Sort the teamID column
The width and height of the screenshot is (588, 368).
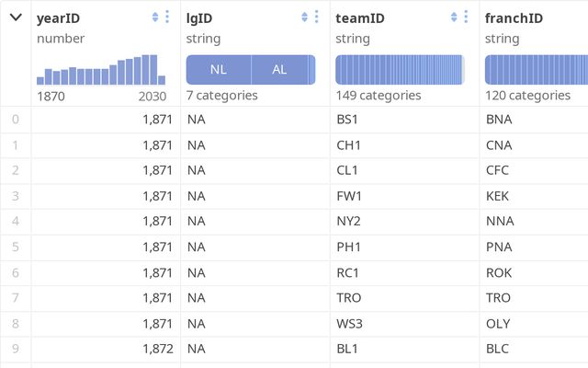click(x=454, y=17)
